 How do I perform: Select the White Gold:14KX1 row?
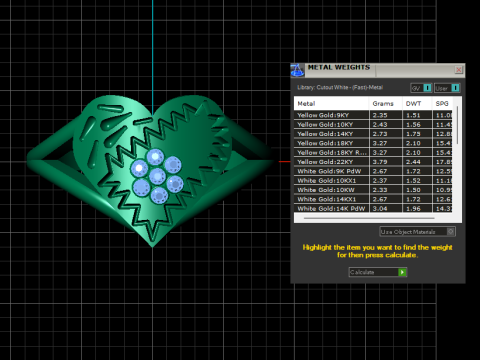click(x=373, y=199)
